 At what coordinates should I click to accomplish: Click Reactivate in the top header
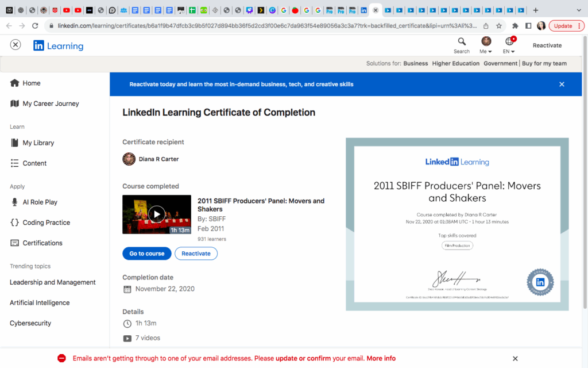(547, 45)
